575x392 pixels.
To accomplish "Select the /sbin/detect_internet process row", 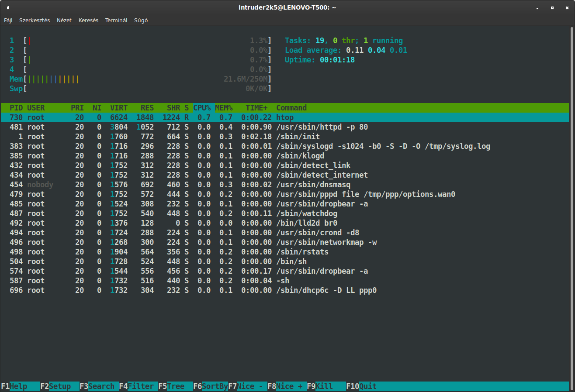I will pyautogui.click(x=285, y=175).
